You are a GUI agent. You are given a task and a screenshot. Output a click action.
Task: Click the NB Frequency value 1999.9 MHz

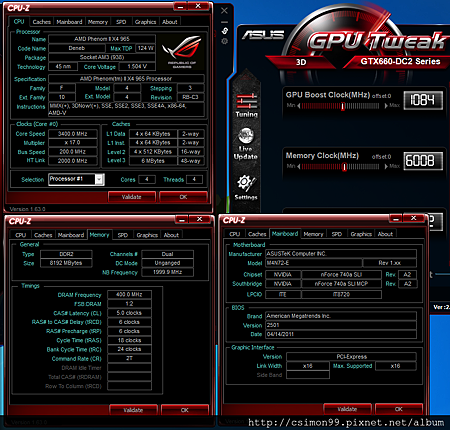pyautogui.click(x=167, y=272)
